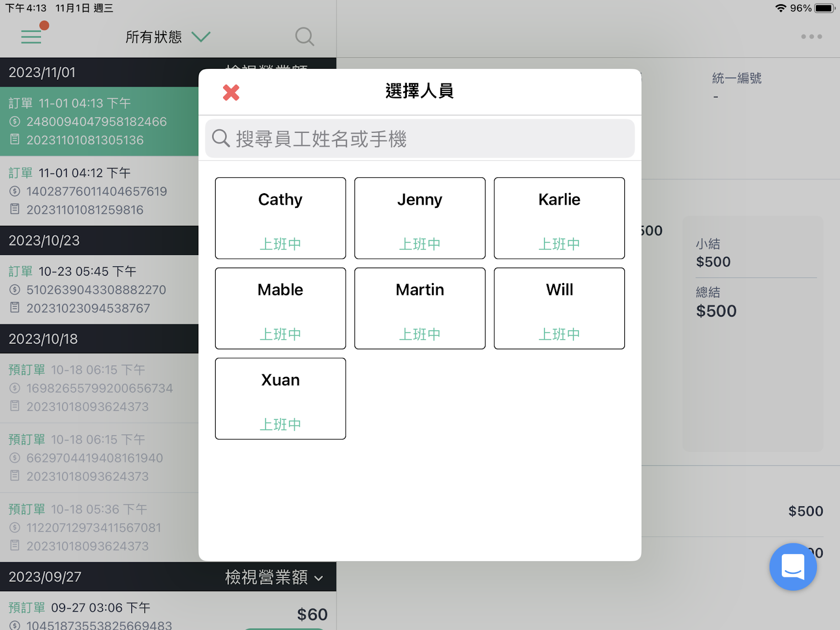The image size is (840, 630).
Task: Select employee Mable
Action: click(x=280, y=308)
